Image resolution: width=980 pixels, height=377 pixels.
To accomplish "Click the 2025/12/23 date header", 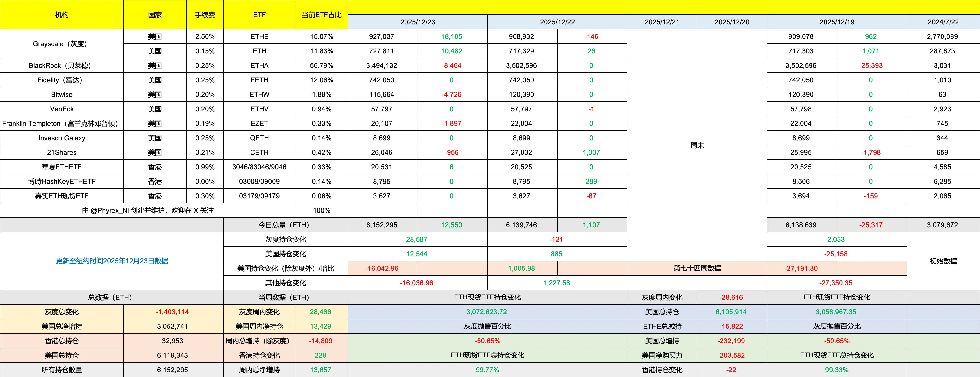I will click(x=417, y=22).
